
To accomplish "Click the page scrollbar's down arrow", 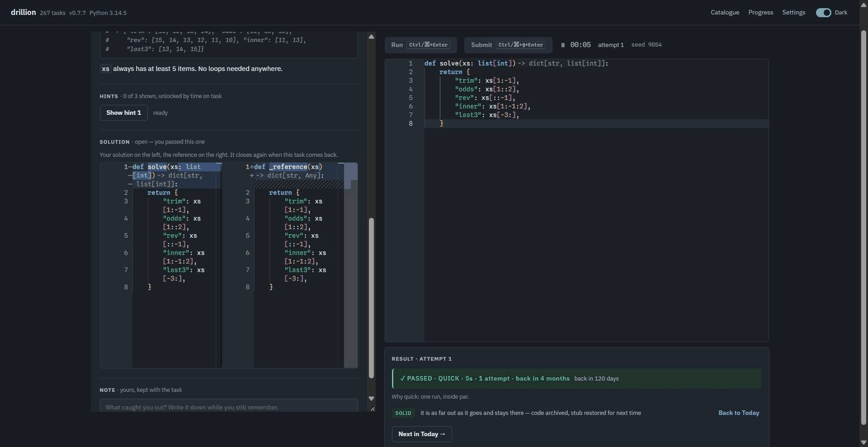I will tap(863, 442).
